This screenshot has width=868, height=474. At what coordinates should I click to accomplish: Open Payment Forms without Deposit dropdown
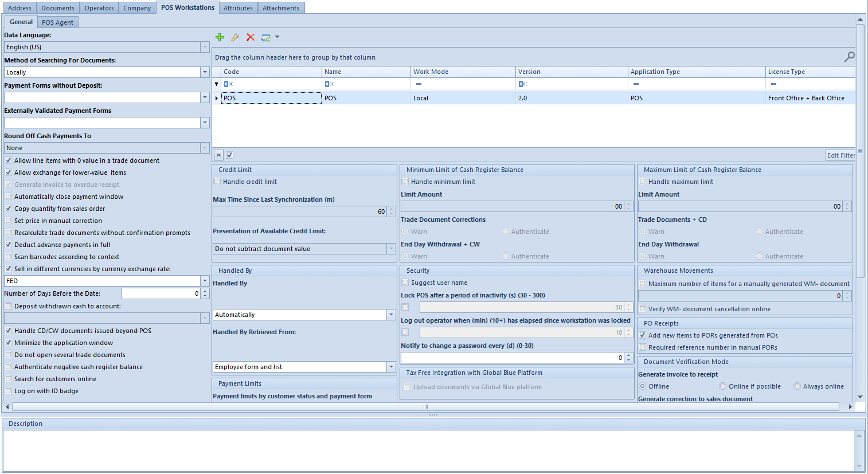pos(205,97)
